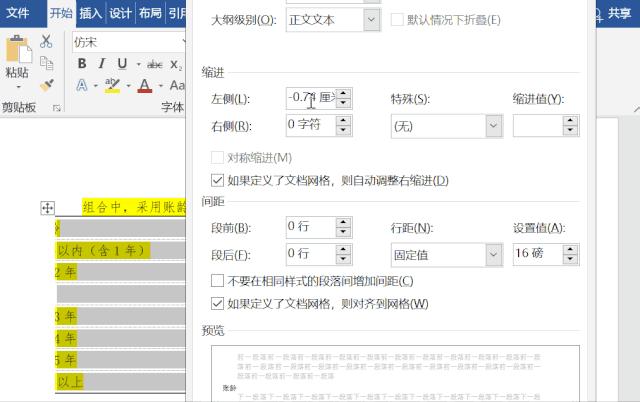640x402 pixels.
Task: Increase 段后 spacing with up arrow
Action: tap(344, 249)
